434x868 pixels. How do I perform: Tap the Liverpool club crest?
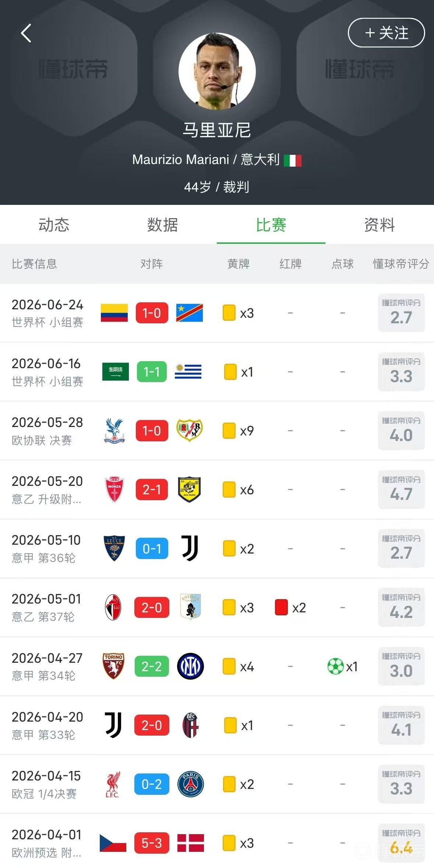[113, 784]
